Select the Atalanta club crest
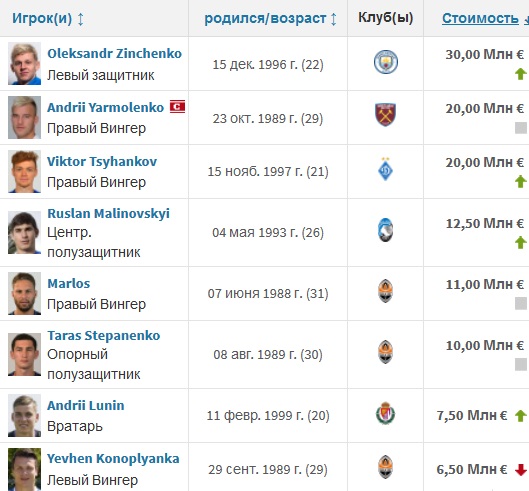This screenshot has width=529, height=491. (x=385, y=230)
